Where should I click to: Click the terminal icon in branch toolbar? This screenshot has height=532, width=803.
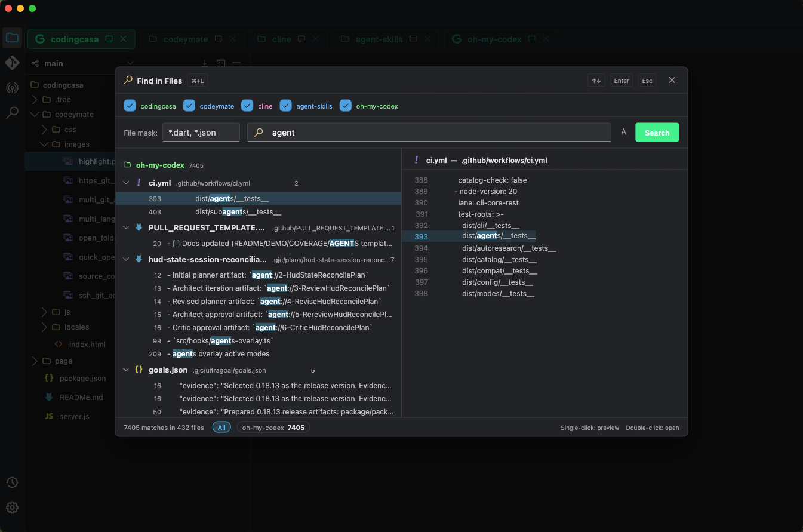(220, 63)
